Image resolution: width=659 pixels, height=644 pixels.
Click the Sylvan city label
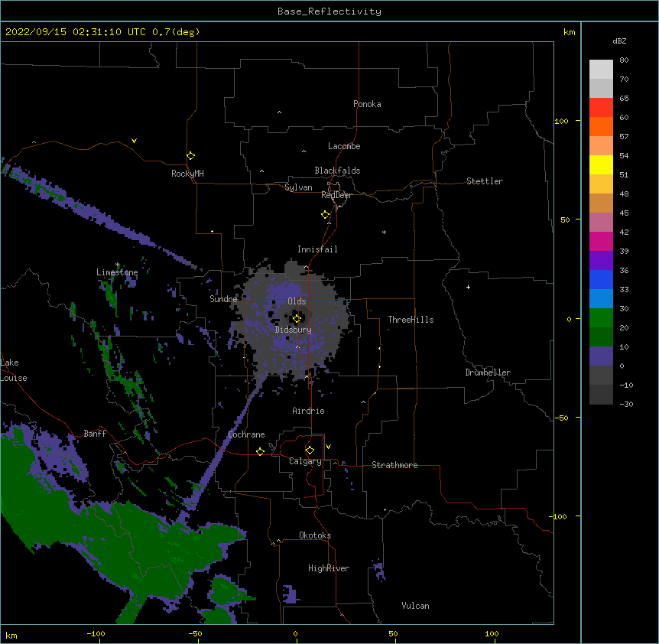click(x=298, y=187)
